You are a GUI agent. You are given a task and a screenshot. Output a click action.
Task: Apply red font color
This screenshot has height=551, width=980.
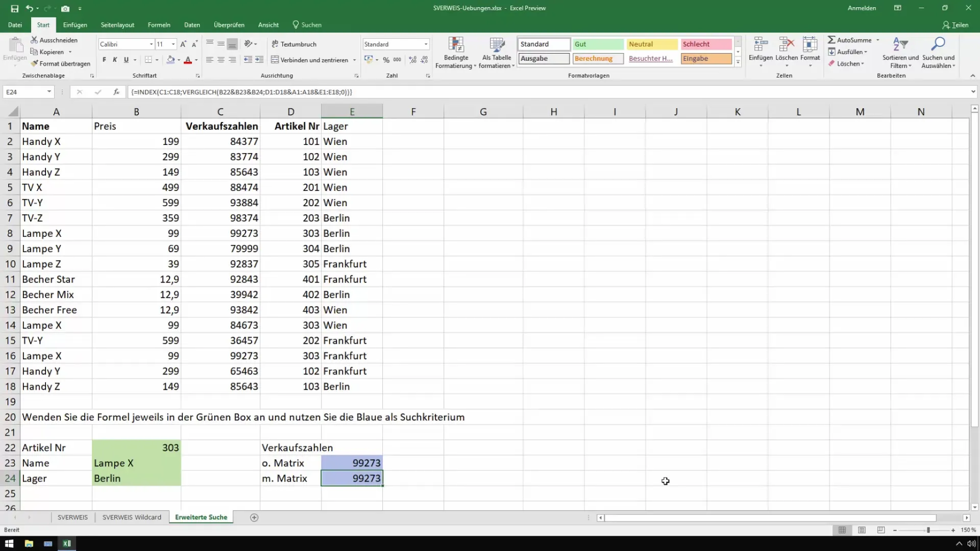[x=188, y=60]
